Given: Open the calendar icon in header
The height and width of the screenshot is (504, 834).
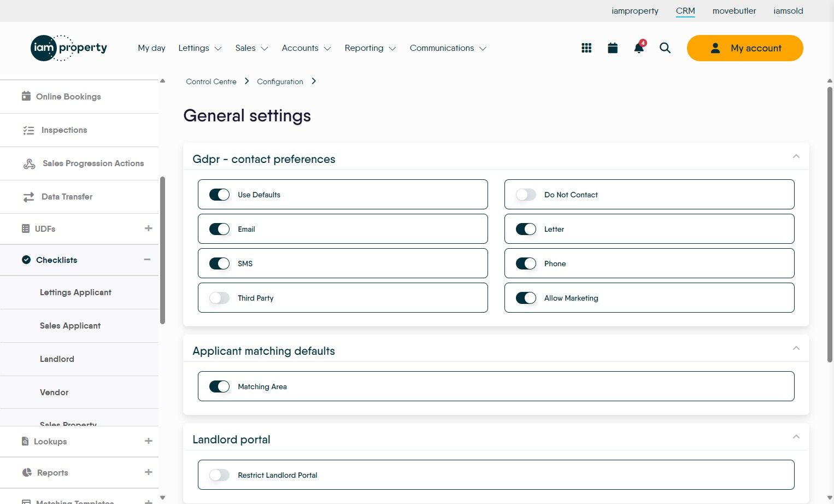Looking at the screenshot, I should [x=613, y=48].
